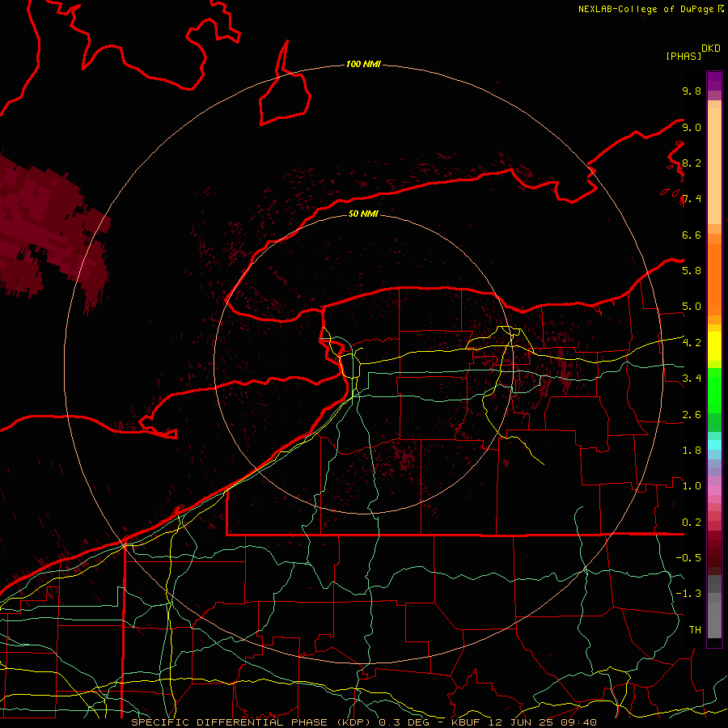Click the 100 NMI range ring label
The height and width of the screenshot is (728, 728).
click(363, 64)
